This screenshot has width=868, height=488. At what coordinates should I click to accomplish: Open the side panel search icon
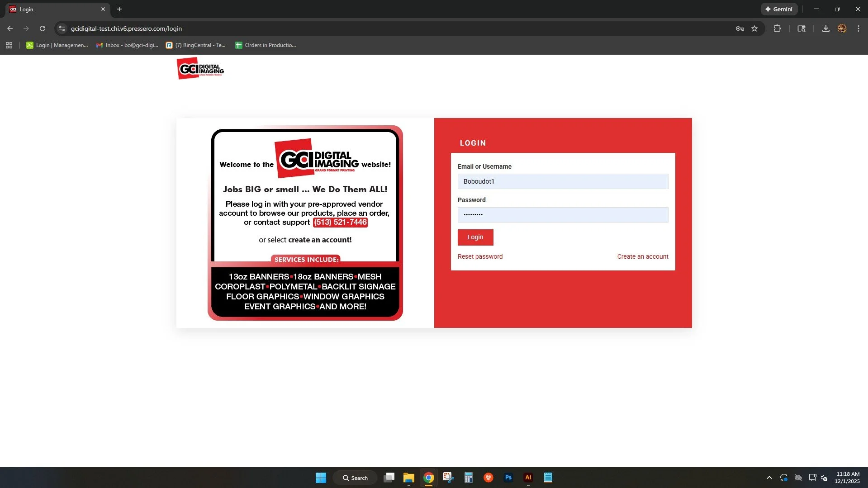point(802,28)
